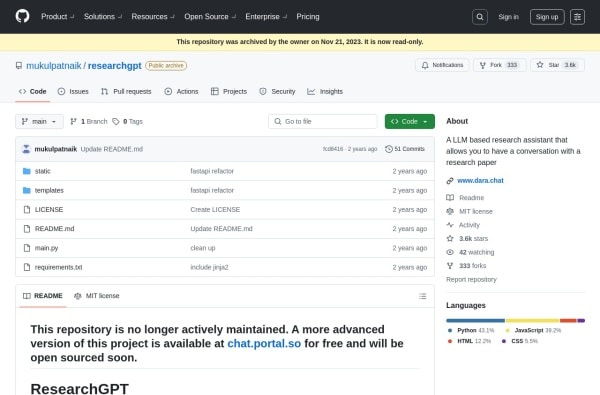Screen dimensions: 600x395
Task: Click the Sign up button
Action: click(x=547, y=17)
